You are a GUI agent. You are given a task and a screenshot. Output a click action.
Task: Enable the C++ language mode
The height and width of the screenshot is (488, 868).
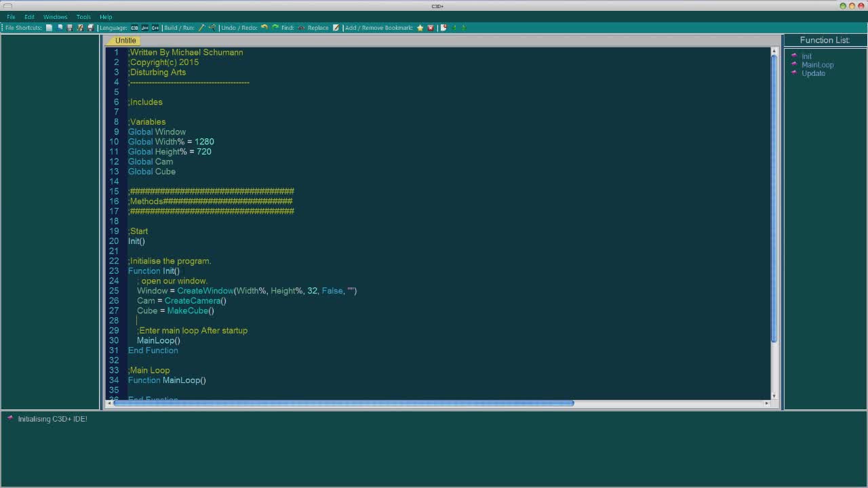pyautogui.click(x=154, y=28)
